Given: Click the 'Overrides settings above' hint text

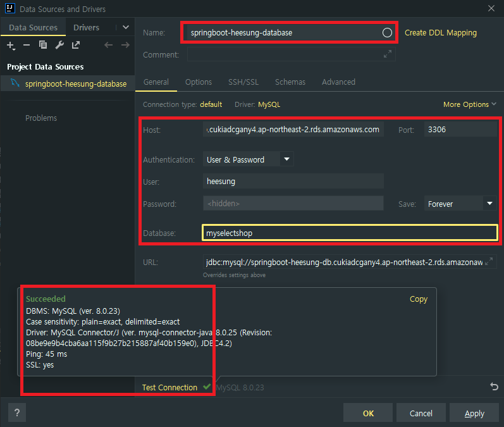Looking at the screenshot, I should tap(234, 275).
